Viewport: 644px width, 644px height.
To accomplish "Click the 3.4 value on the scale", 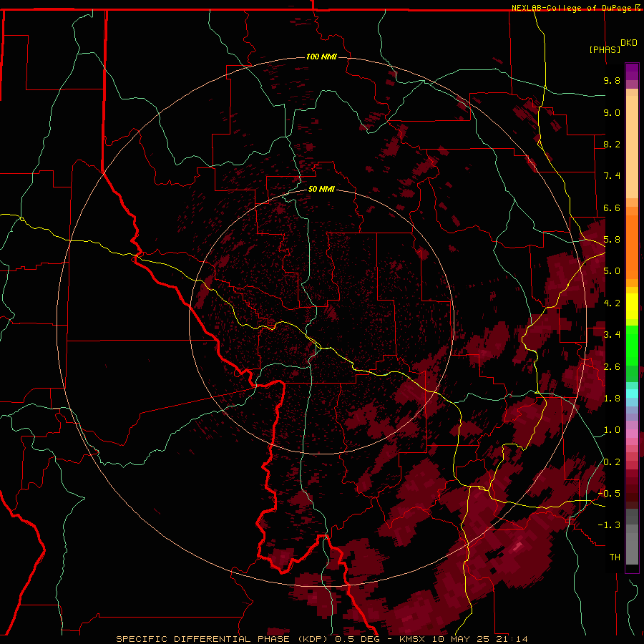I will tap(612, 335).
